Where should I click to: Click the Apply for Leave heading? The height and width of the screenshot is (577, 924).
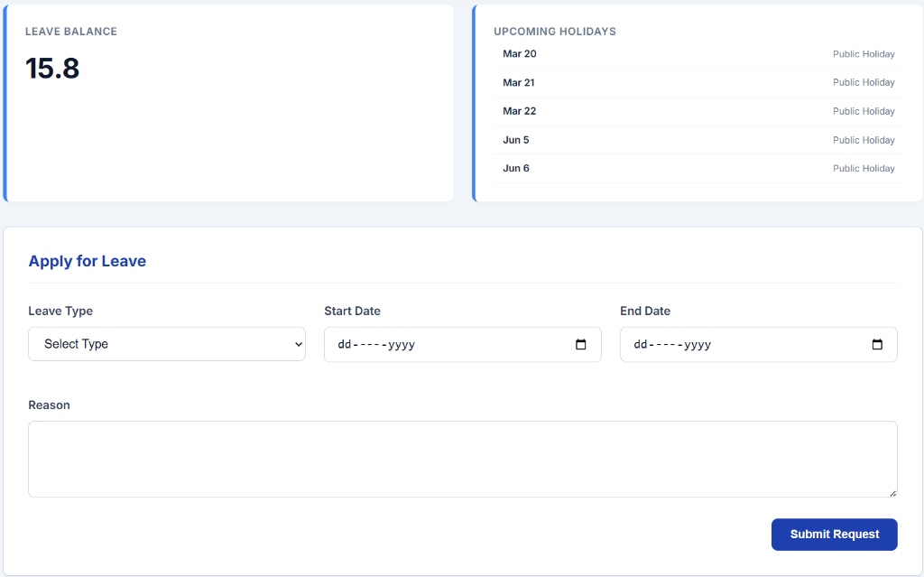coord(87,261)
